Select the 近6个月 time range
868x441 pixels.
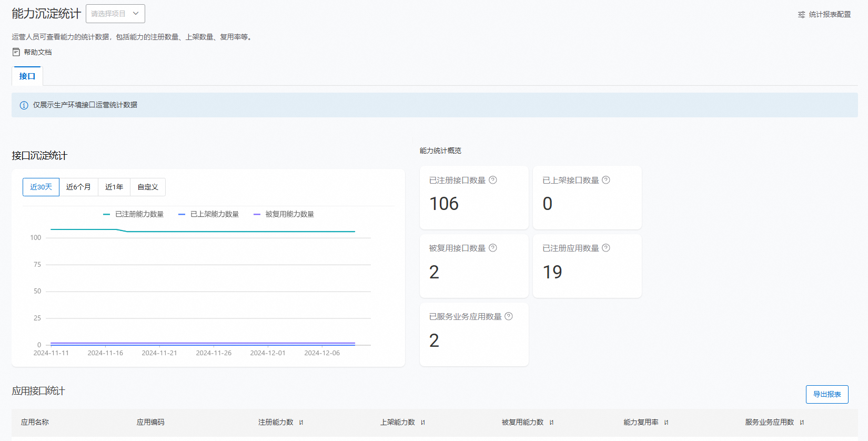(x=78, y=187)
